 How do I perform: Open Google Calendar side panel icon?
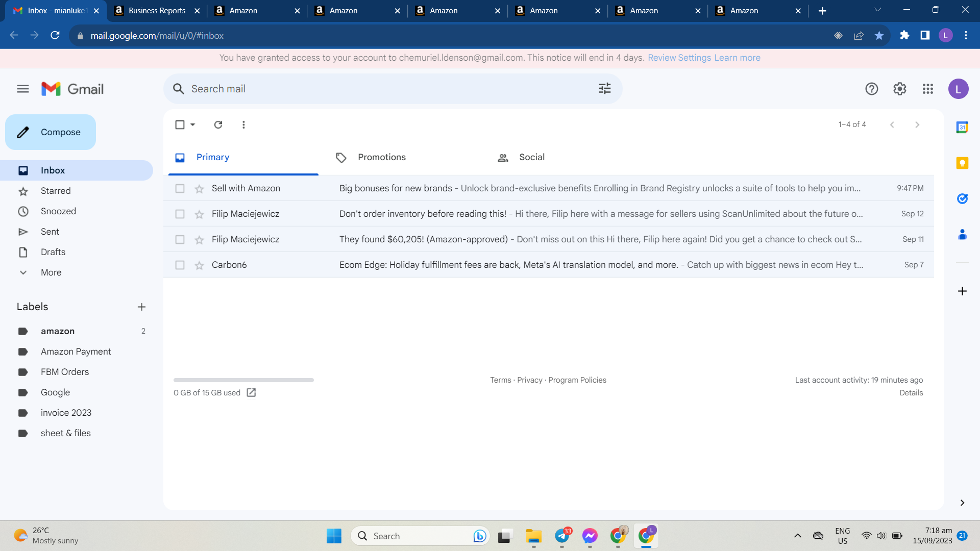[962, 127]
